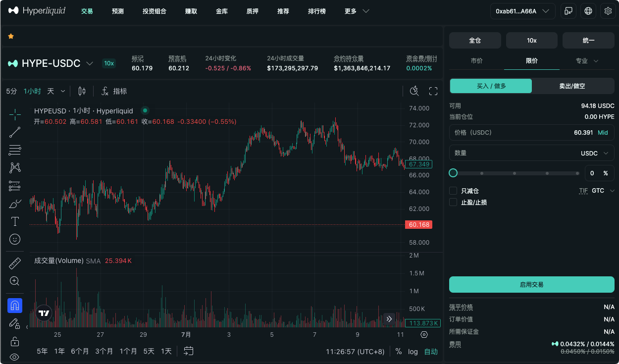Select the text annotation tool
Screen dimensions: 619x364
coord(15,221)
